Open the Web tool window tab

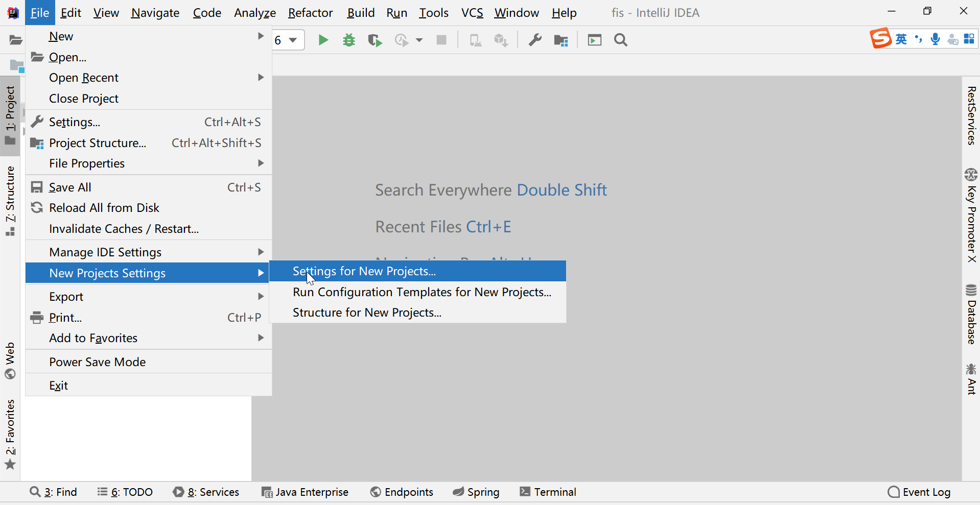[10, 360]
